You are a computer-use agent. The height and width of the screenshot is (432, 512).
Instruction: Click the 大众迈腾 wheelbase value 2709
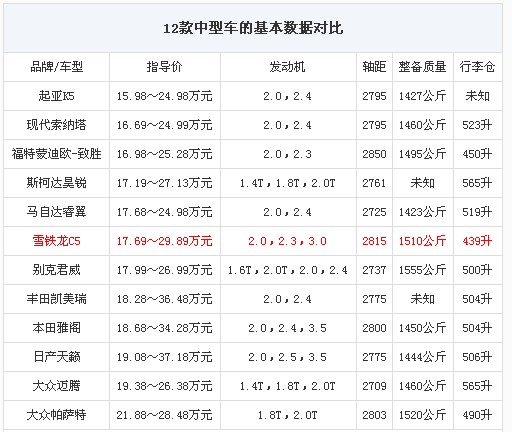(x=374, y=386)
